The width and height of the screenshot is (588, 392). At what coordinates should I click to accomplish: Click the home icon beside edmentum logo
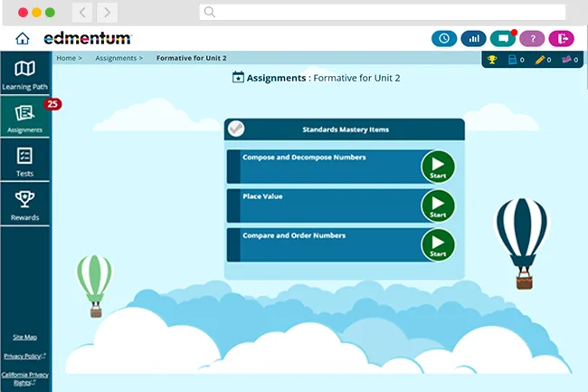pyautogui.click(x=23, y=38)
